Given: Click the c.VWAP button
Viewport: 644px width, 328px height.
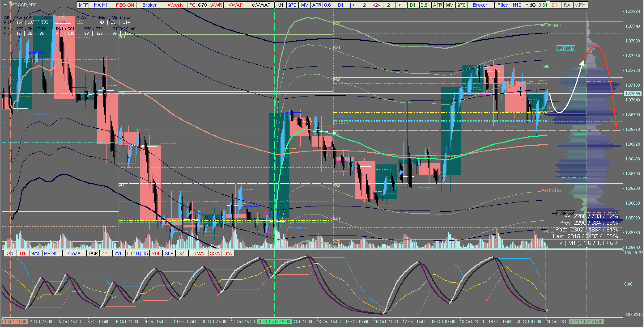Looking at the screenshot, I should [261, 5].
